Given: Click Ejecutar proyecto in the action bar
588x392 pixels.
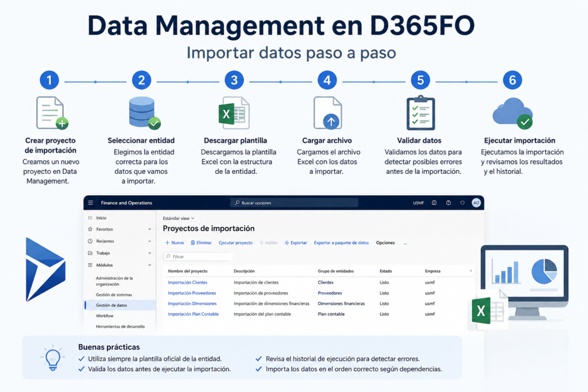Looking at the screenshot, I should 235,243.
